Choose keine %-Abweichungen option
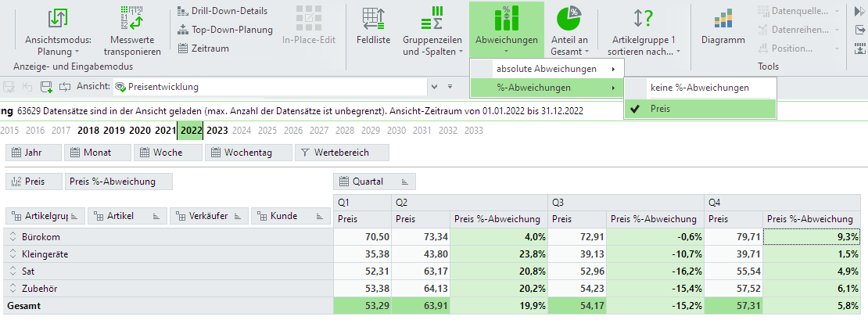 (700, 88)
